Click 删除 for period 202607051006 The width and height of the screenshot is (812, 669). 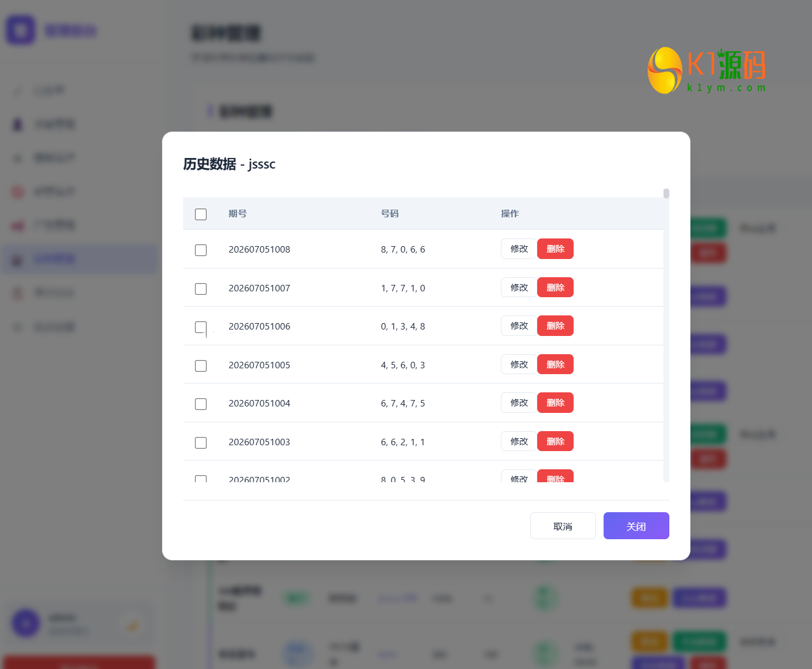[x=555, y=326]
